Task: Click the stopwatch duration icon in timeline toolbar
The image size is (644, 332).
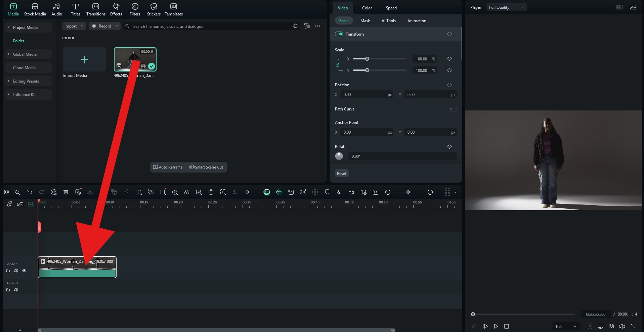Action: [211, 192]
